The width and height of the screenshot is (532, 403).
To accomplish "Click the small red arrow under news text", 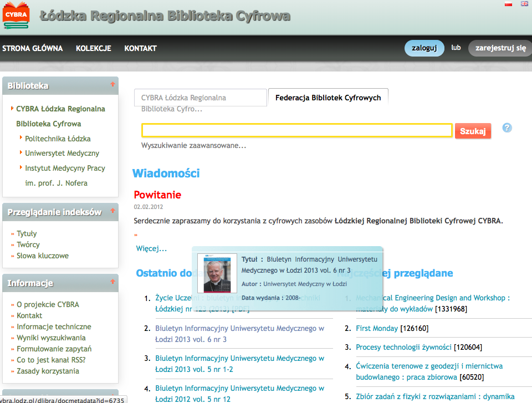I will tap(136, 235).
